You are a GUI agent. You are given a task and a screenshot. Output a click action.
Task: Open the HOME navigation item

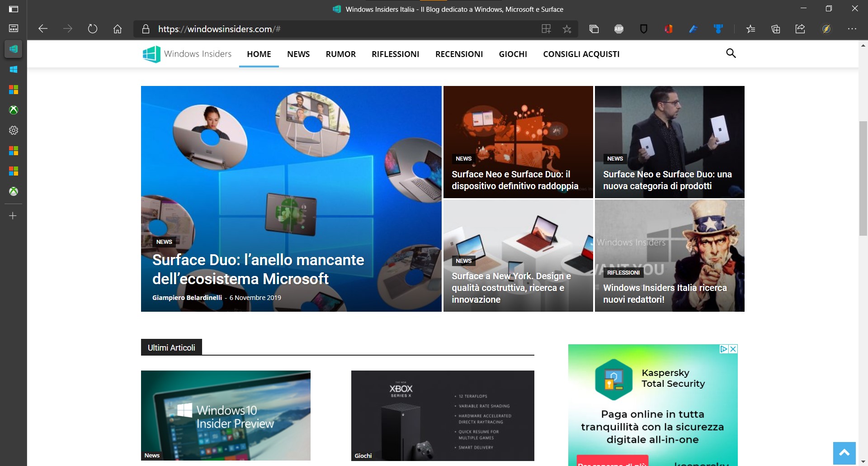(259, 54)
